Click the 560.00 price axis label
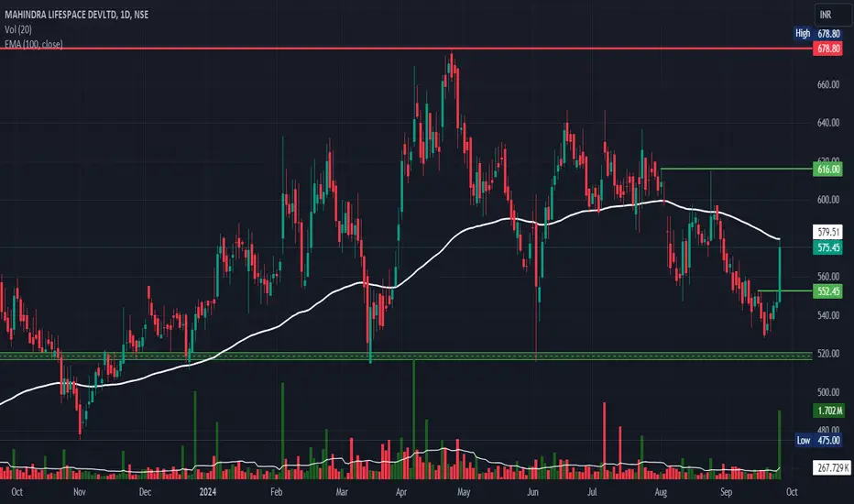 [x=828, y=276]
